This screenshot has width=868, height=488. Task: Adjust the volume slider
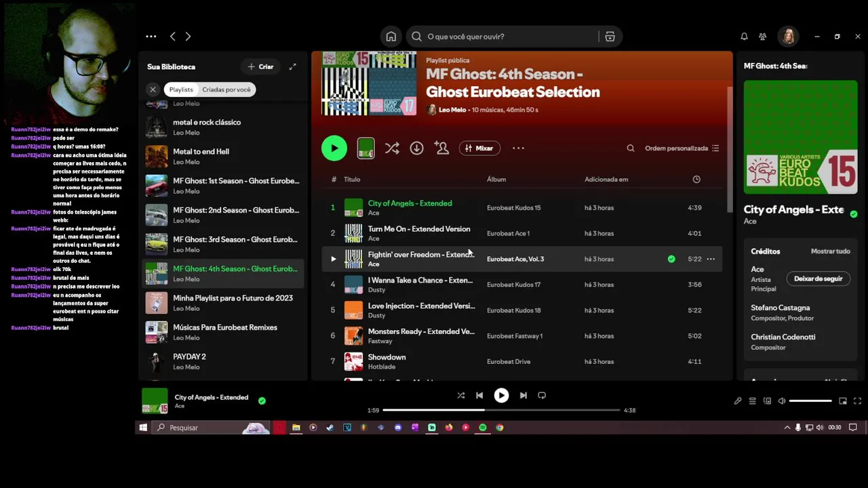pyautogui.click(x=810, y=401)
